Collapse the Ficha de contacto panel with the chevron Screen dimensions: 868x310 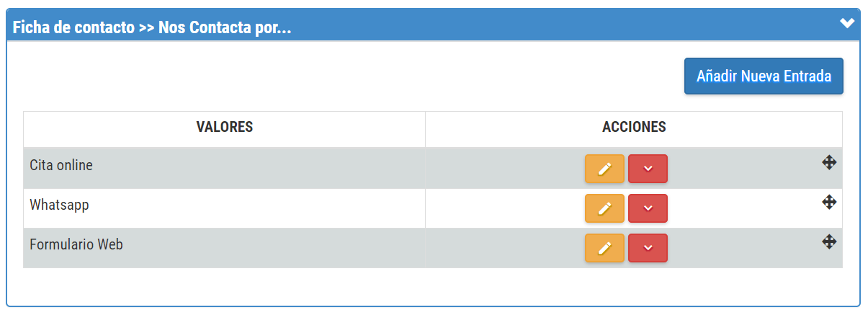point(847,23)
